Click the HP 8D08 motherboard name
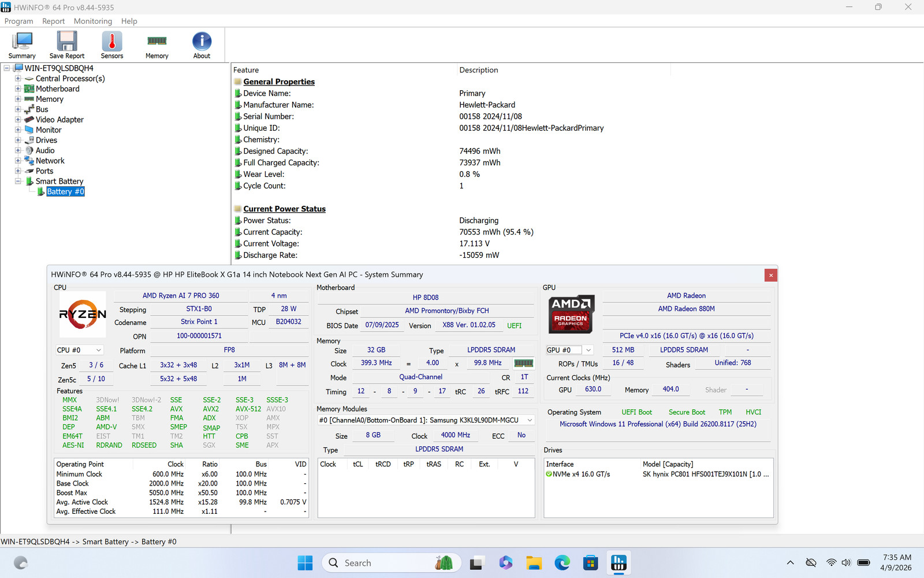Image resolution: width=924 pixels, height=578 pixels. [x=426, y=298]
